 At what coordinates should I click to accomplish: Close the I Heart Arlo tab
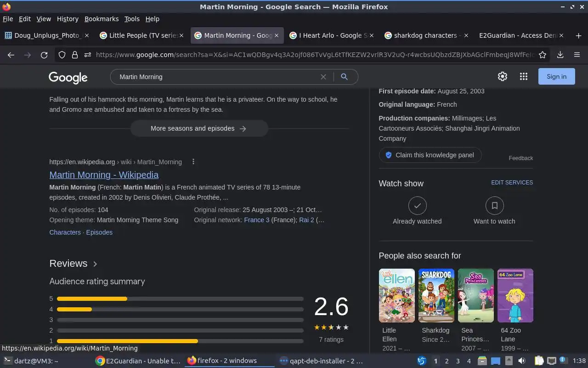[372, 35]
